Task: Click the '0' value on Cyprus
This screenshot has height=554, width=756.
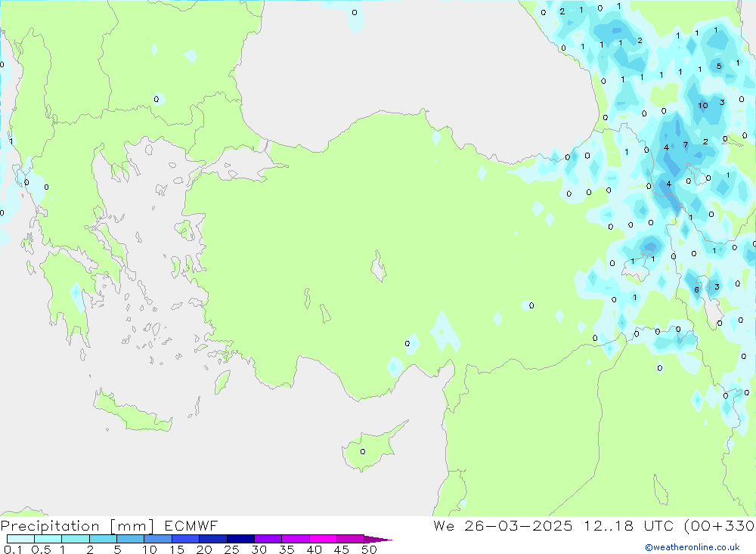Action: [x=363, y=451]
